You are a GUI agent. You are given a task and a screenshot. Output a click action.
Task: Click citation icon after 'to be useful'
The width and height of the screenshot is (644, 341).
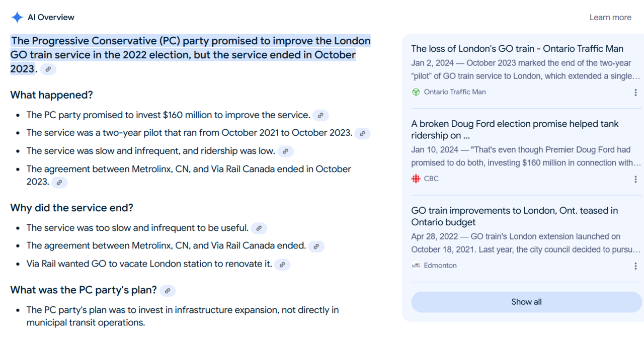click(259, 228)
